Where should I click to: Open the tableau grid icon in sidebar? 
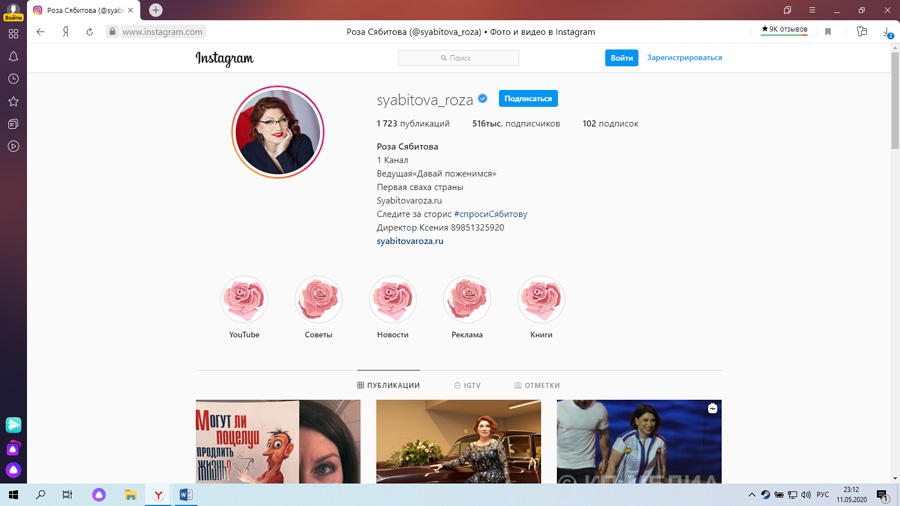[13, 33]
